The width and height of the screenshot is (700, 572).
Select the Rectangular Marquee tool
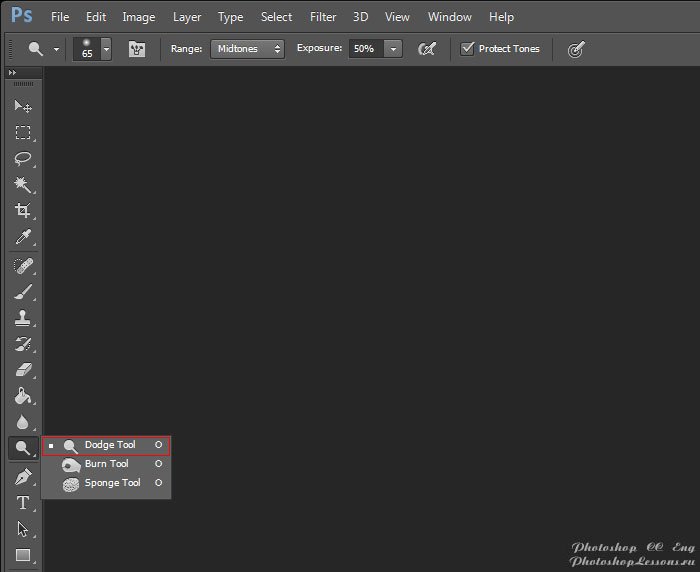coord(22,133)
